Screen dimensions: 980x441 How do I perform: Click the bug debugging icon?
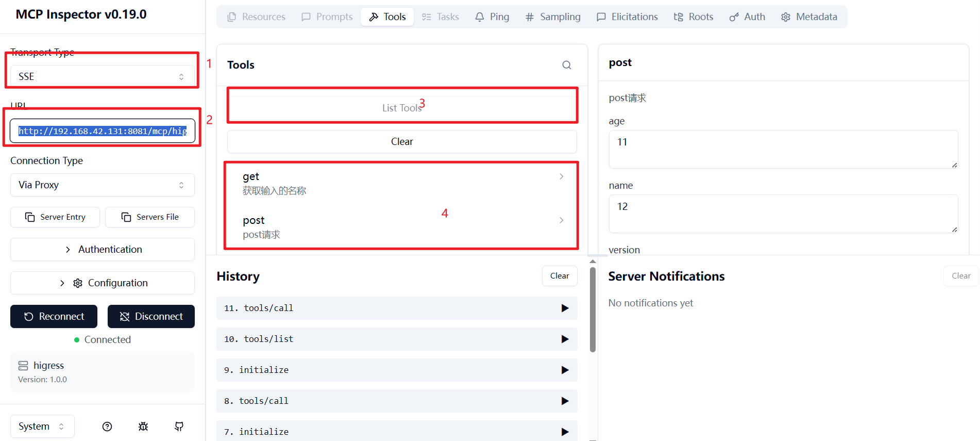[143, 427]
